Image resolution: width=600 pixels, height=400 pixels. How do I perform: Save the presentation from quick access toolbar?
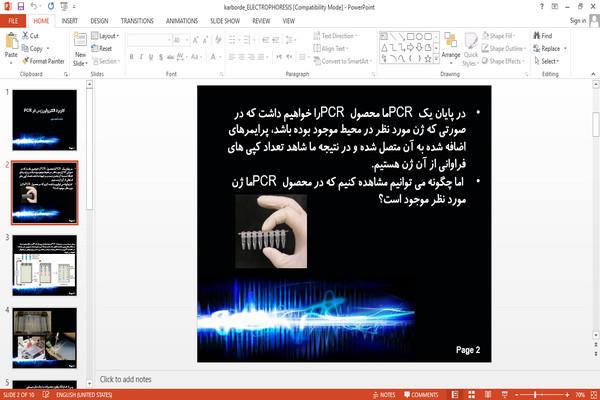click(21, 6)
